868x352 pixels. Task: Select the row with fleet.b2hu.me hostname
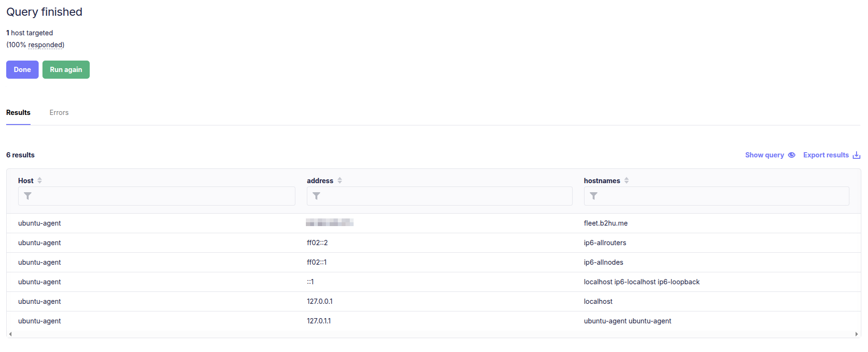(x=606, y=223)
